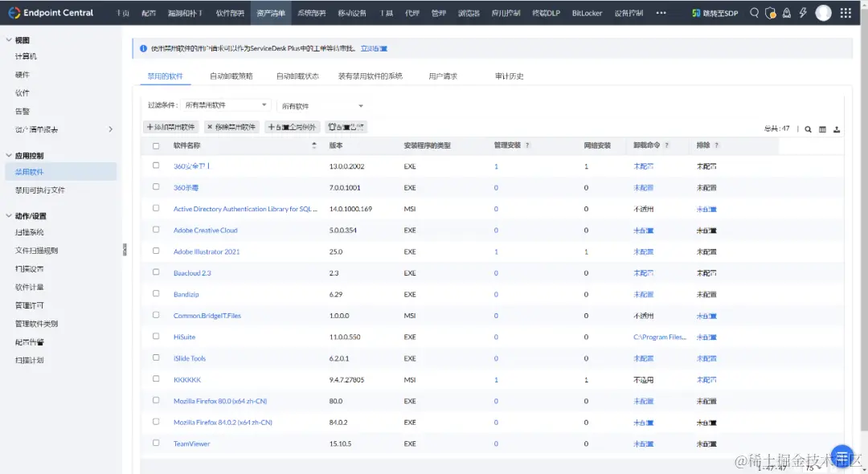
Task: Open the search magnifier in top header
Action: [754, 13]
